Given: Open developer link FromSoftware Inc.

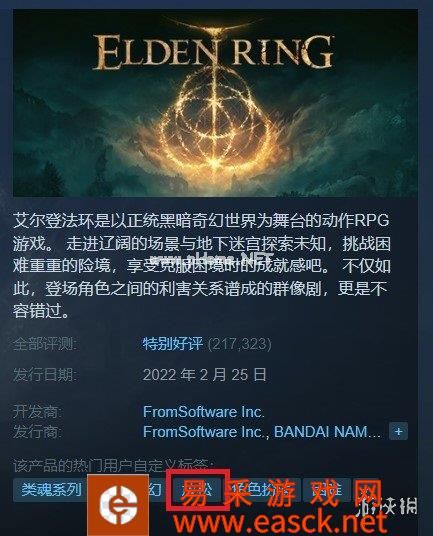Looking at the screenshot, I should (204, 412).
